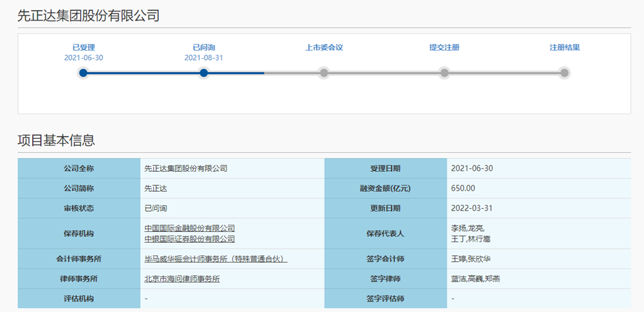Viewport: 644px width, 312px height.
Task: Click the 审核状态 header cell
Action: click(x=79, y=208)
